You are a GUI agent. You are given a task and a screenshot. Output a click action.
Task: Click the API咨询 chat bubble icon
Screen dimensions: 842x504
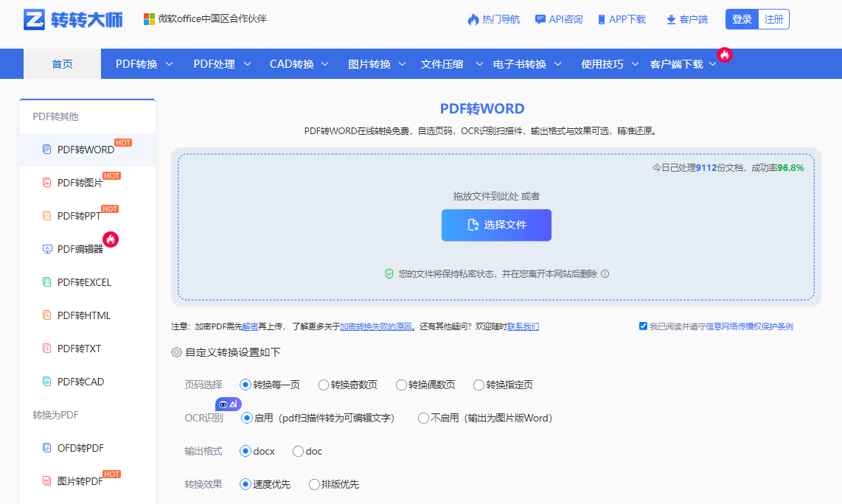[540, 19]
